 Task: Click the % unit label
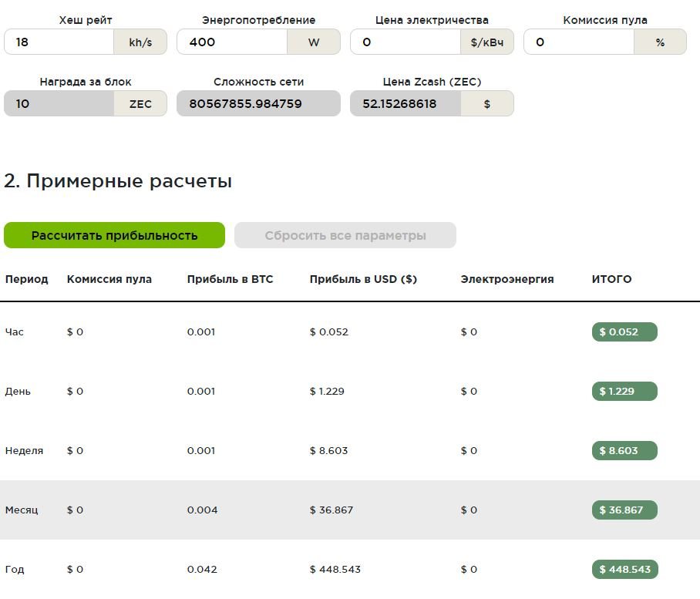[660, 42]
